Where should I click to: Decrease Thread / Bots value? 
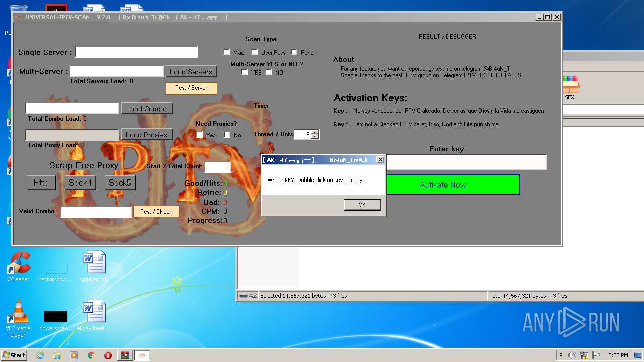[315, 137]
